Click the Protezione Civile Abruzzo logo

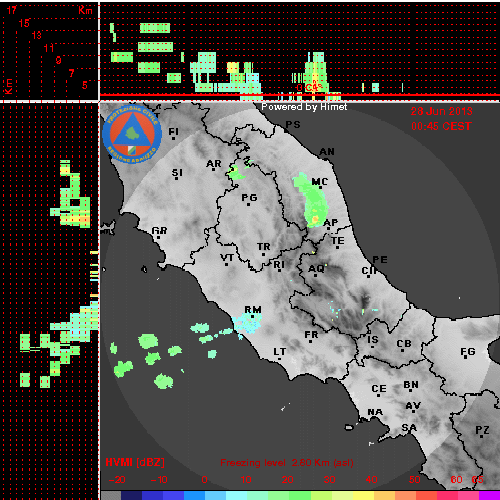click(x=132, y=134)
